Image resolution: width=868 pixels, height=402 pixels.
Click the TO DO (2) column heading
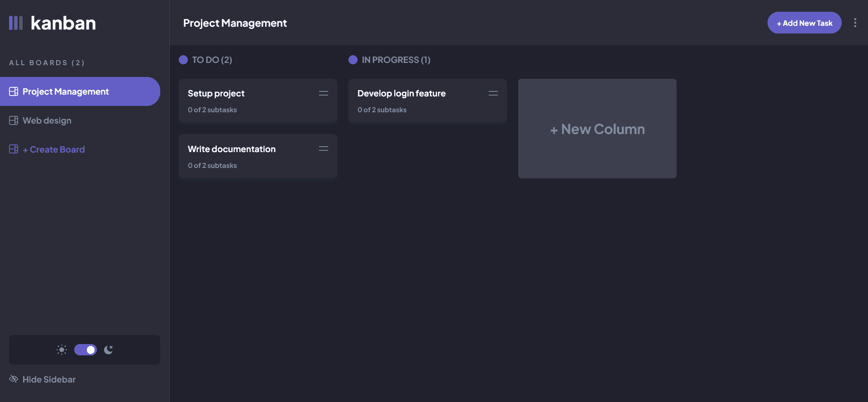[x=212, y=60]
